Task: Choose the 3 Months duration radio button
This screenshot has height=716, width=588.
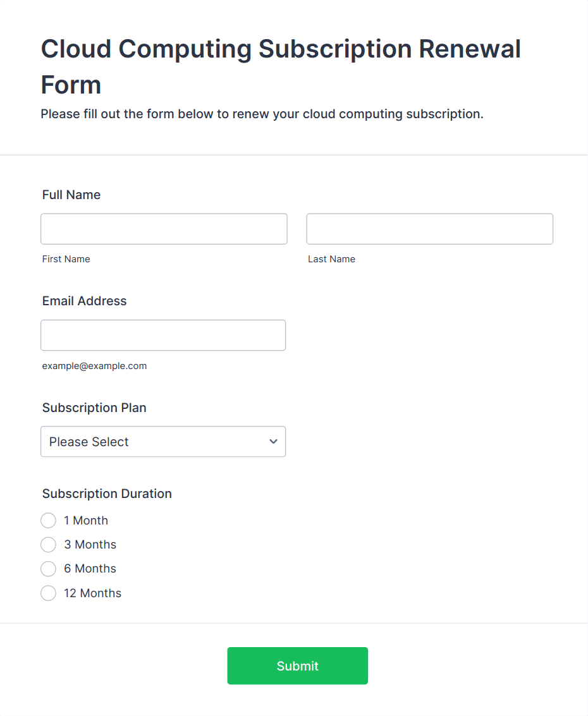Action: tap(49, 545)
